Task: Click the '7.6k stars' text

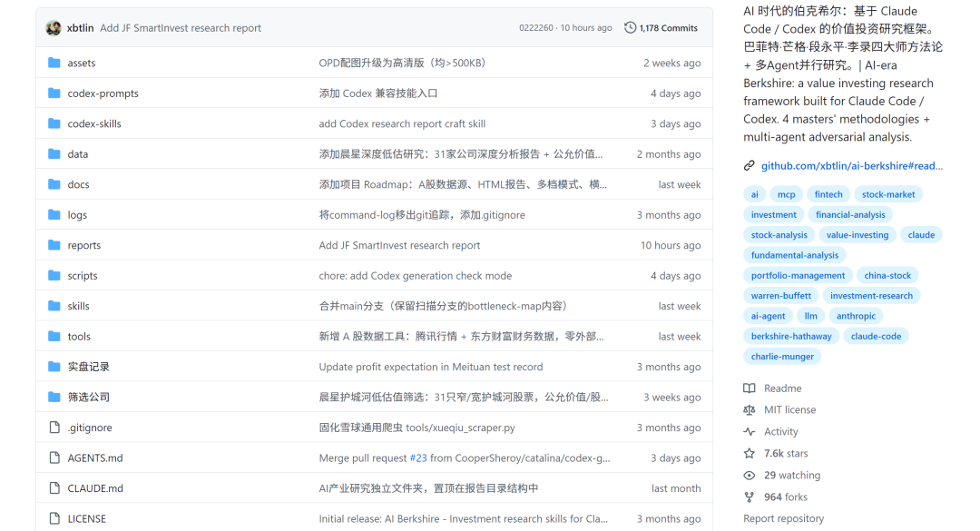Action: click(x=786, y=454)
